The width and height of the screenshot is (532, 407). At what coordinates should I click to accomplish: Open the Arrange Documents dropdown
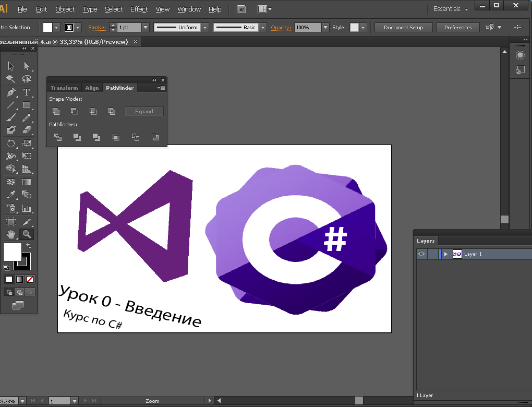[264, 9]
